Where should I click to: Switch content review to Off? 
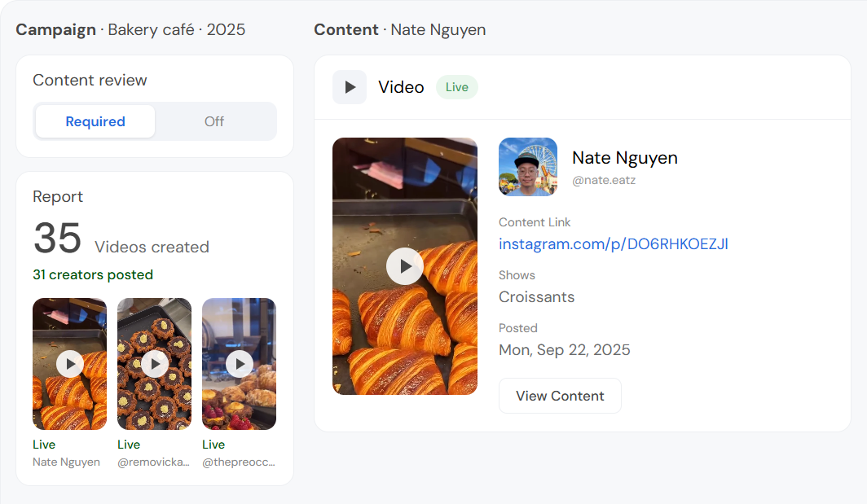click(214, 121)
